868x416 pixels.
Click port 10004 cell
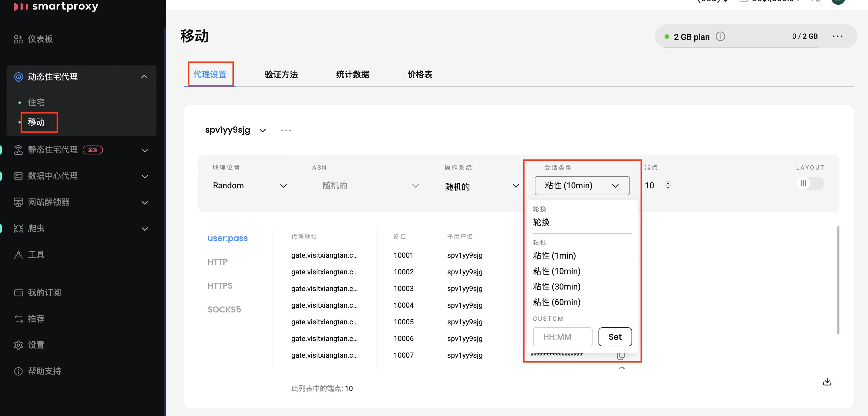click(403, 305)
